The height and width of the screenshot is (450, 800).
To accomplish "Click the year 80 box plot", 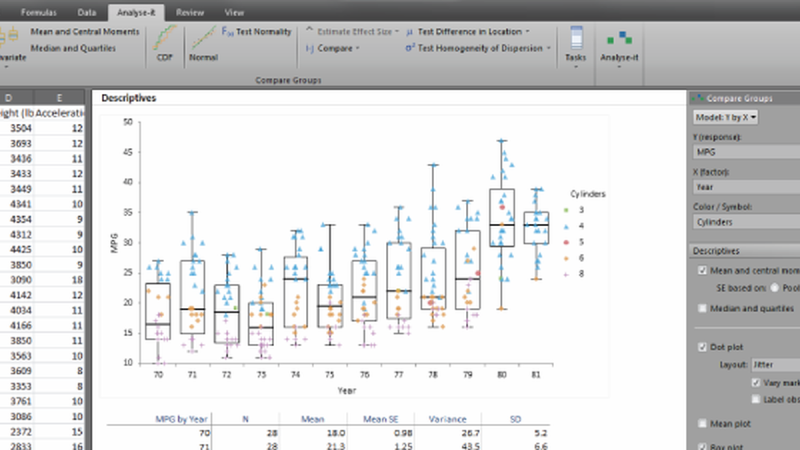I will coord(502,218).
